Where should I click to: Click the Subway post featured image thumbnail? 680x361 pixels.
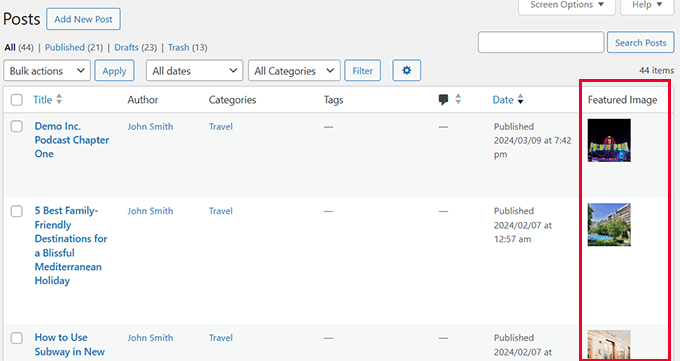tap(609, 345)
